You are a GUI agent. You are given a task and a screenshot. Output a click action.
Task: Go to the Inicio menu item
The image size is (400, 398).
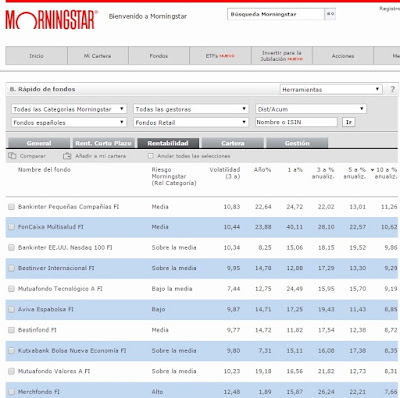point(36,56)
